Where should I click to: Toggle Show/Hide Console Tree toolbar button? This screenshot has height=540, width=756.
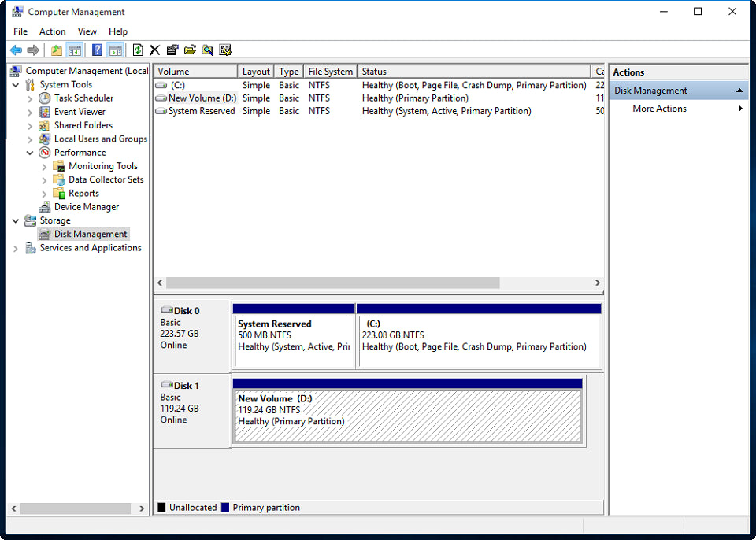point(74,50)
